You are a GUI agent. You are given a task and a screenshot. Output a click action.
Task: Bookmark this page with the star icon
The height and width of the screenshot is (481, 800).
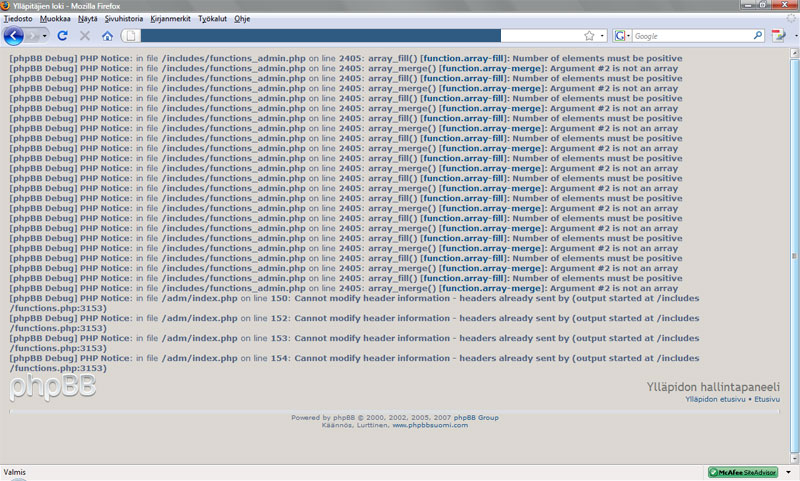pos(589,36)
